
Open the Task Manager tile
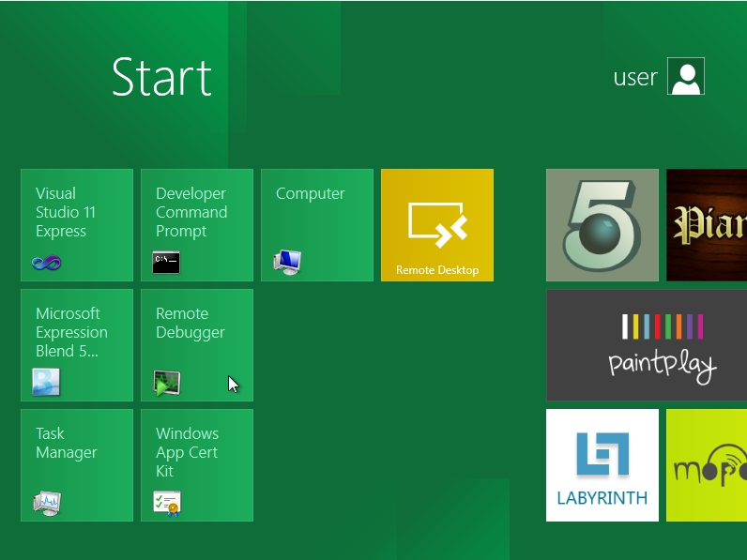77,464
